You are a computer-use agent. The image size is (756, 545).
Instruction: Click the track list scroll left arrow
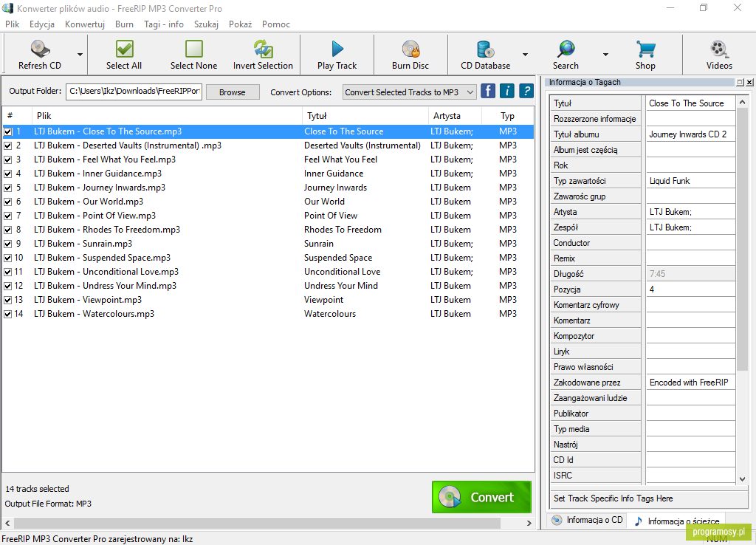coord(7,524)
